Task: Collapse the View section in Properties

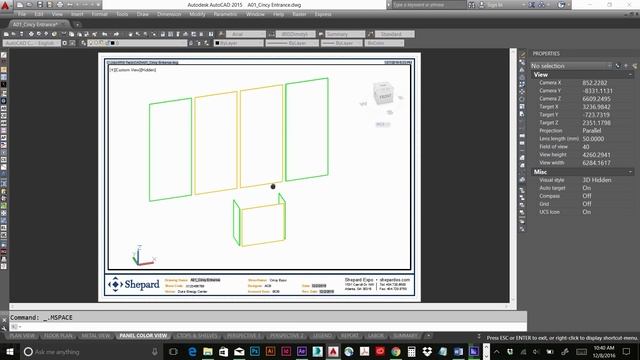Action: click(630, 75)
